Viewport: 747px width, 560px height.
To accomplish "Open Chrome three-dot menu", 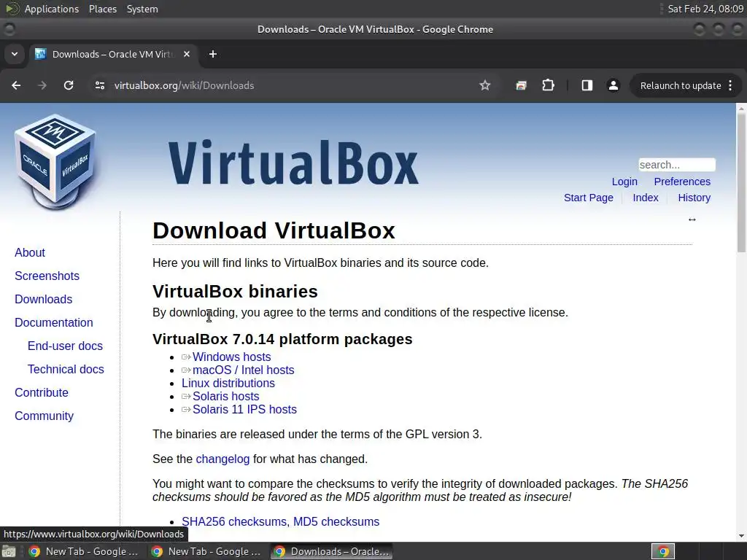I will pyautogui.click(x=731, y=85).
